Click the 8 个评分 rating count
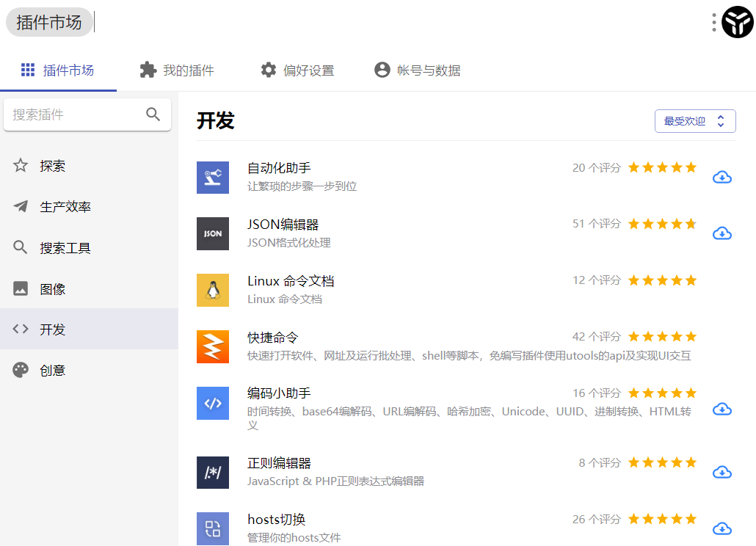The image size is (756, 546). click(x=600, y=462)
